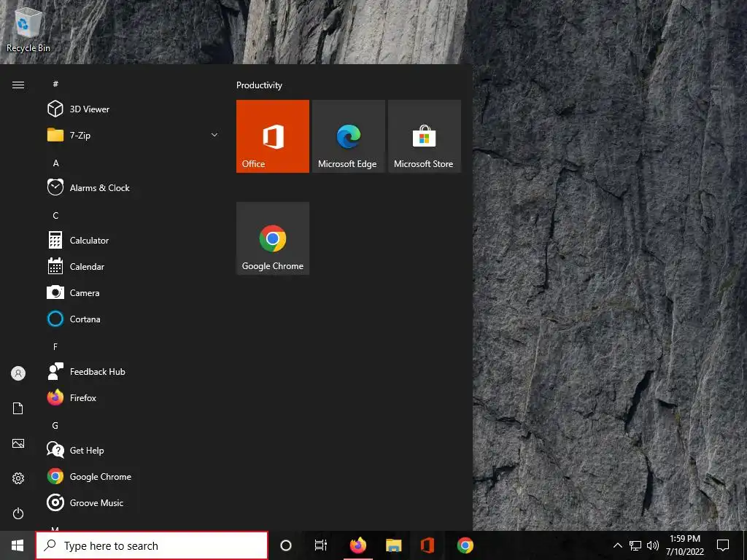Click the A letter header
The height and width of the screenshot is (560, 747).
(55, 163)
